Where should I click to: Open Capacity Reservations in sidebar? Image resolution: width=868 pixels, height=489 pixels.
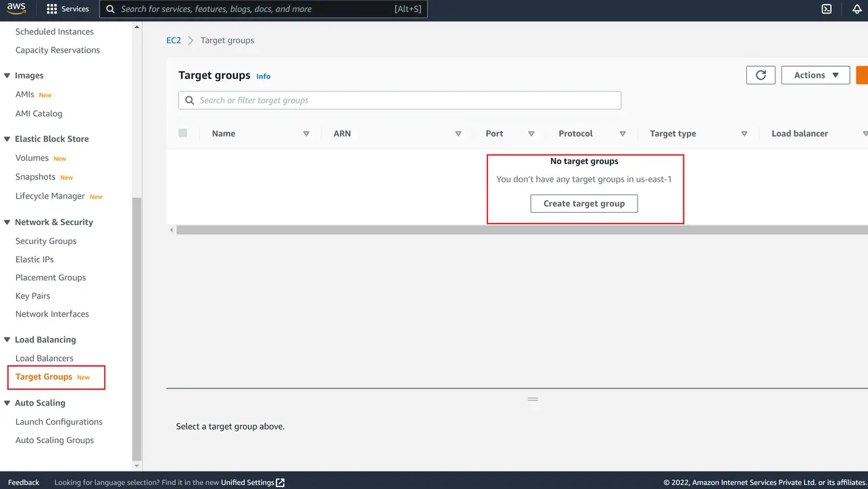(57, 50)
